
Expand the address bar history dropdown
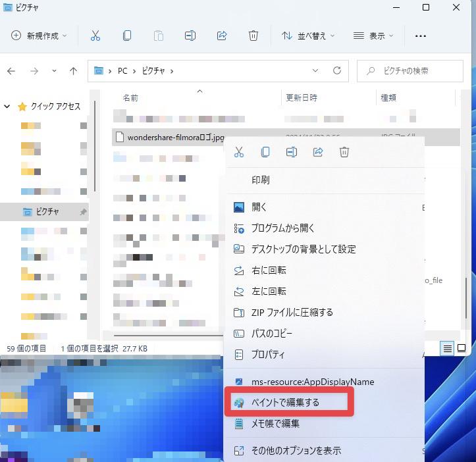[x=315, y=70]
